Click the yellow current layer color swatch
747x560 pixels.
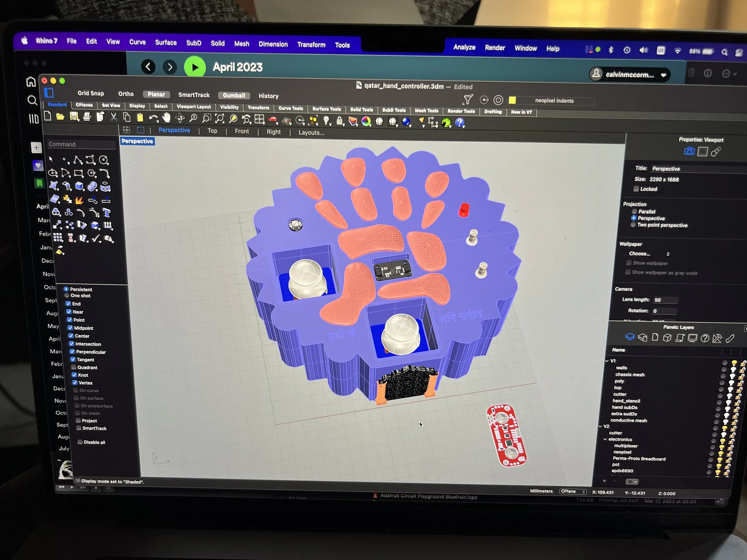(x=512, y=100)
